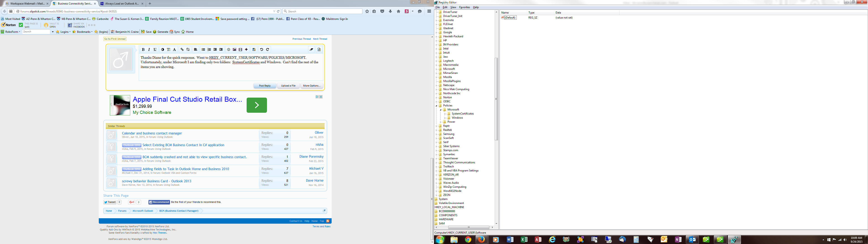868x244 pixels.
Task: Expand the Power key under Policies
Action: coord(441,122)
